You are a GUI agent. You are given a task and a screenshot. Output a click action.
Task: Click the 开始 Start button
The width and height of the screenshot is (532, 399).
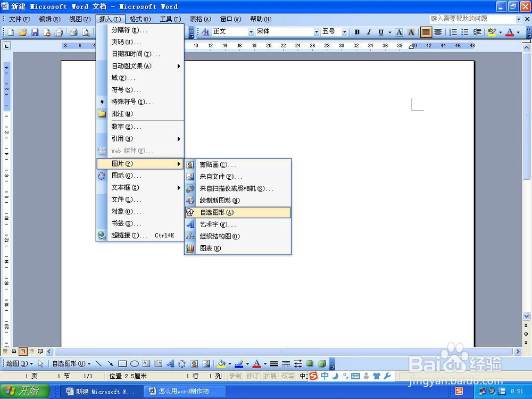click(24, 391)
